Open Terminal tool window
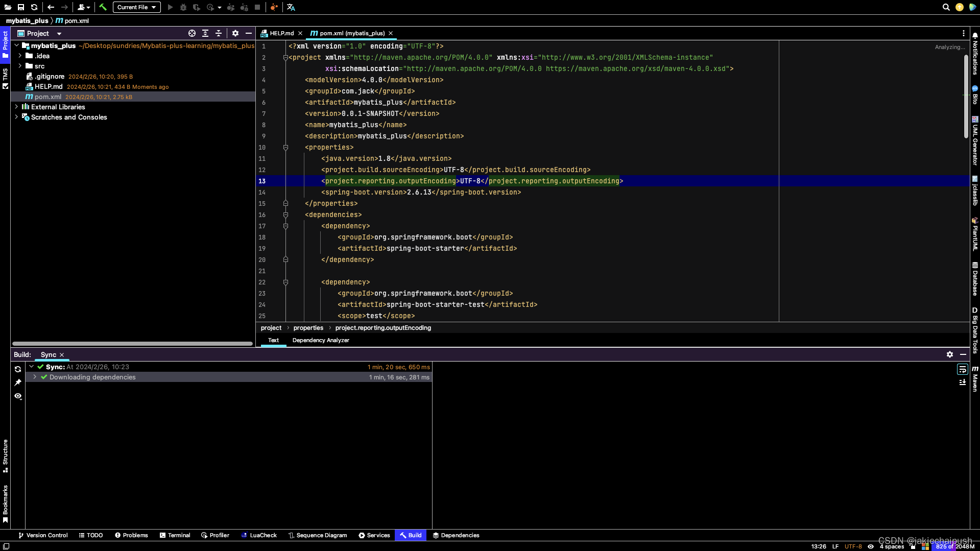The image size is (980, 551). coord(175,535)
